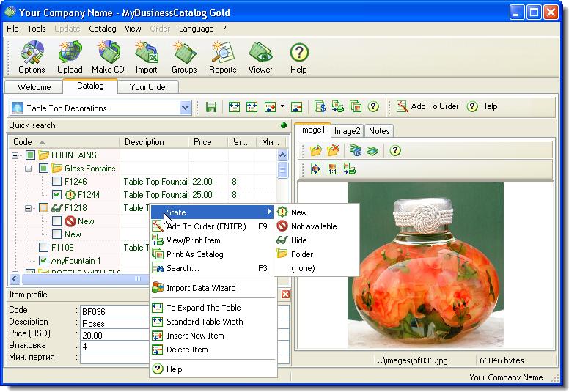The image size is (569, 392).
Task: Check the New item with red prohibited icon
Action: (x=56, y=221)
